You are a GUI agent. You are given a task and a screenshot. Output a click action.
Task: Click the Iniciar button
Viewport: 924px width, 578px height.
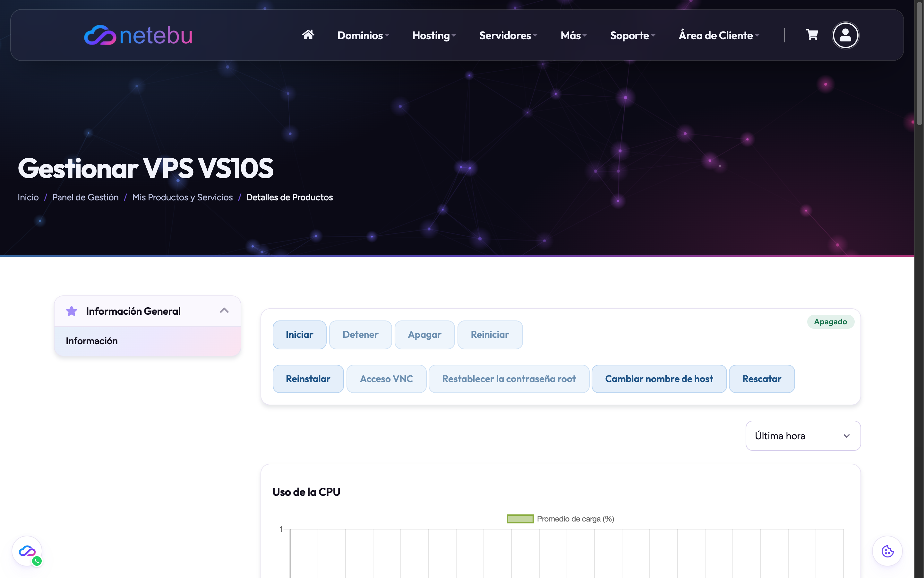(x=299, y=335)
